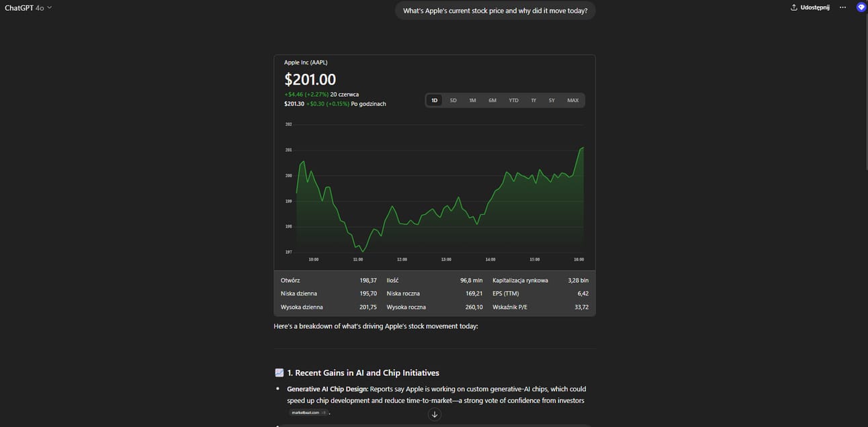Click the 14:00 time axis label
The height and width of the screenshot is (427, 868).
point(490,259)
